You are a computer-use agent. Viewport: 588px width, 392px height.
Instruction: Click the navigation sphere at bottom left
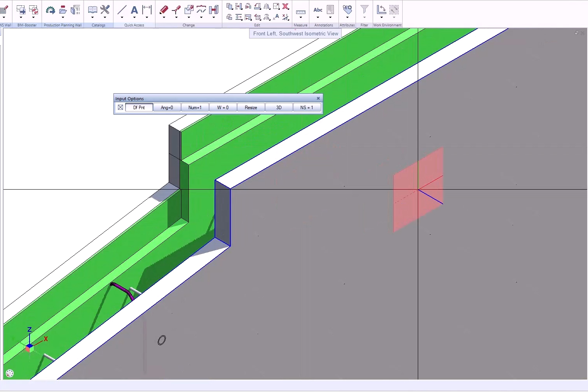(x=9, y=373)
